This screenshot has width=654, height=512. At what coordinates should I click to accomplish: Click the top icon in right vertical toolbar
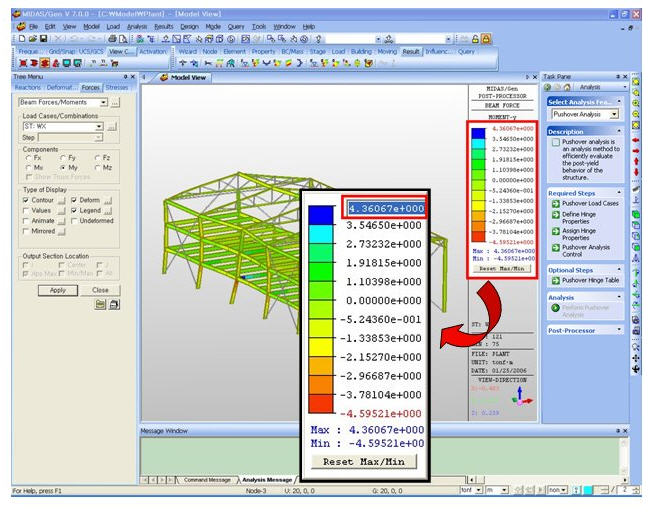pyautogui.click(x=636, y=82)
